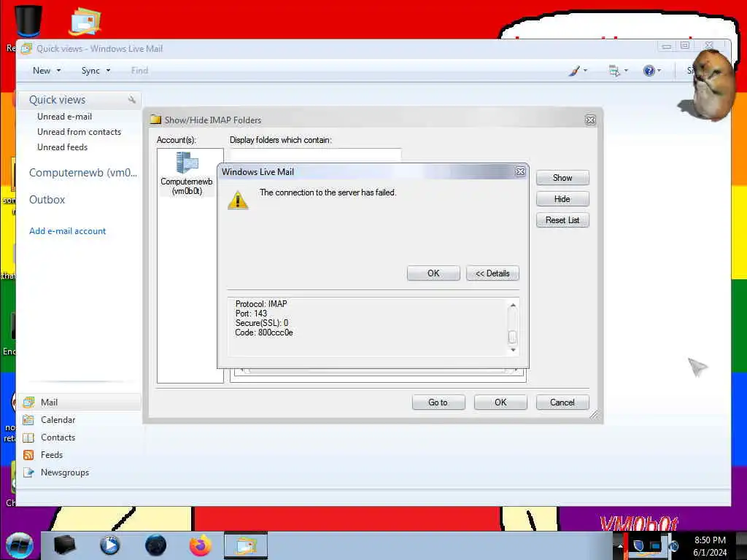Image resolution: width=747 pixels, height=560 pixels.
Task: Click the Calendar icon
Action: 28,420
